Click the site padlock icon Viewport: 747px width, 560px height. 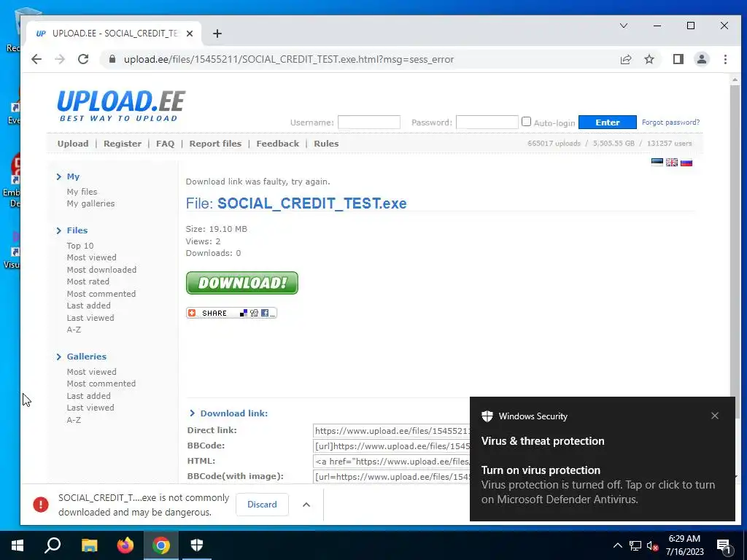coord(112,59)
